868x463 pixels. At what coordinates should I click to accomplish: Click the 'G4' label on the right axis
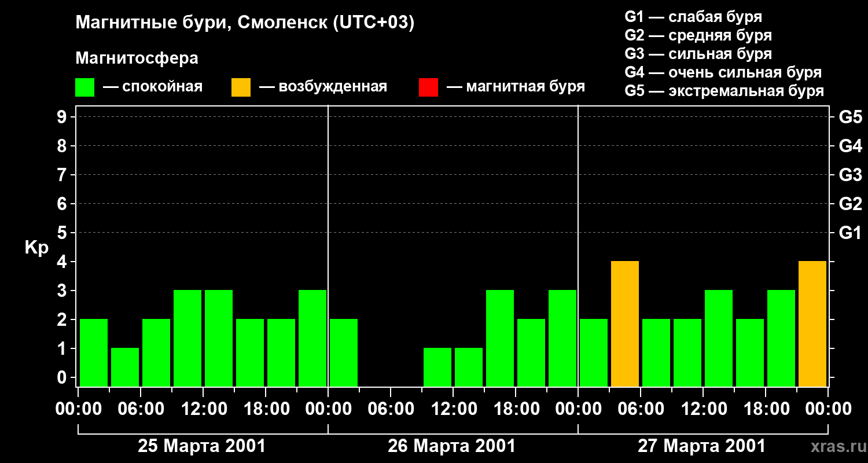pos(850,146)
